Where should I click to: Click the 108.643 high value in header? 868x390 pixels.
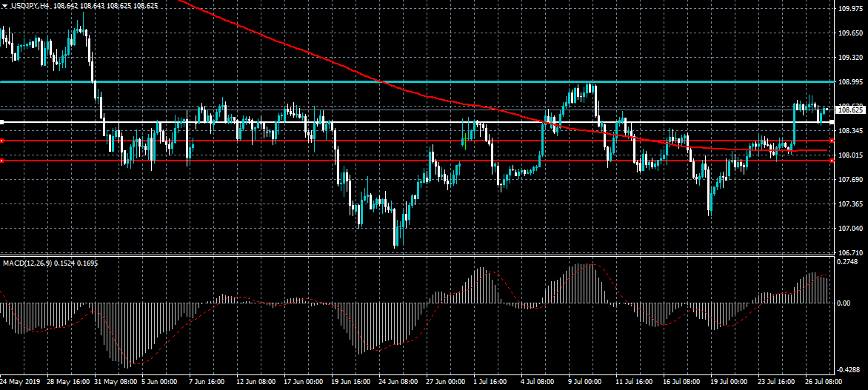[94, 5]
